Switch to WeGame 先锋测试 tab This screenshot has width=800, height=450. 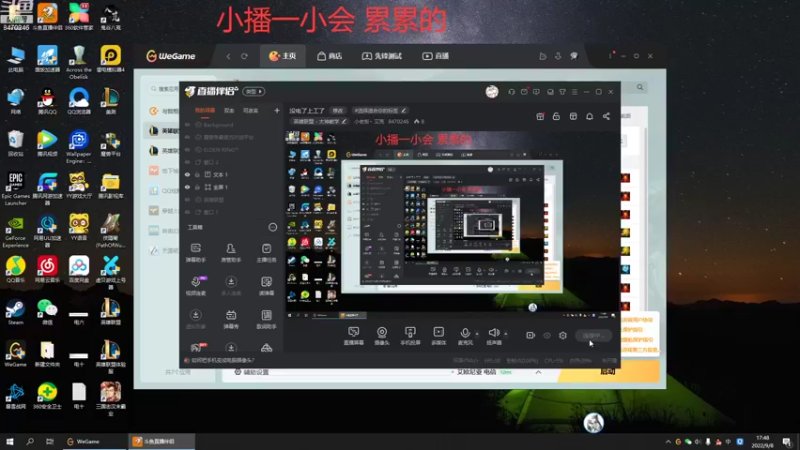coord(382,56)
